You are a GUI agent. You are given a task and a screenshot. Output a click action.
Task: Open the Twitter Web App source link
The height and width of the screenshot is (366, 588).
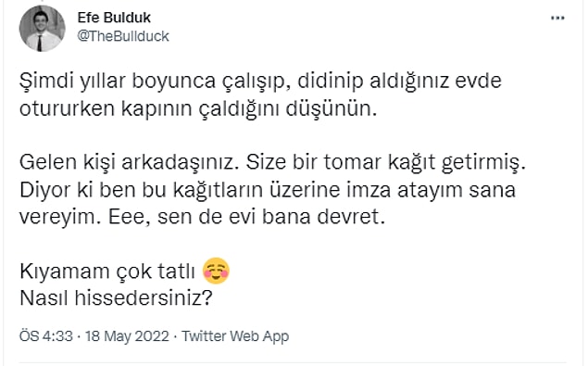click(235, 336)
